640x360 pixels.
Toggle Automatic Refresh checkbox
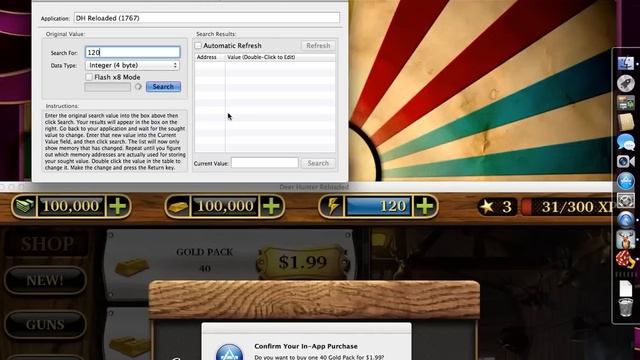(x=198, y=45)
